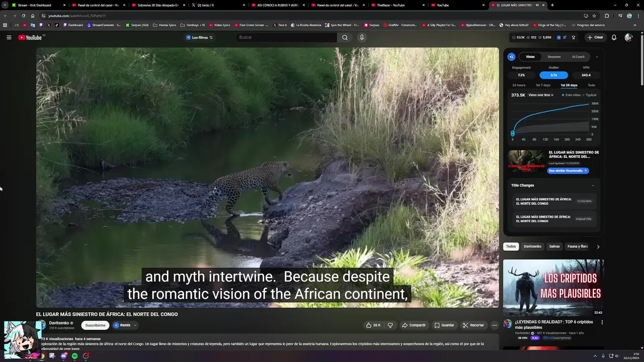Click Recortar clip button

[x=473, y=325]
